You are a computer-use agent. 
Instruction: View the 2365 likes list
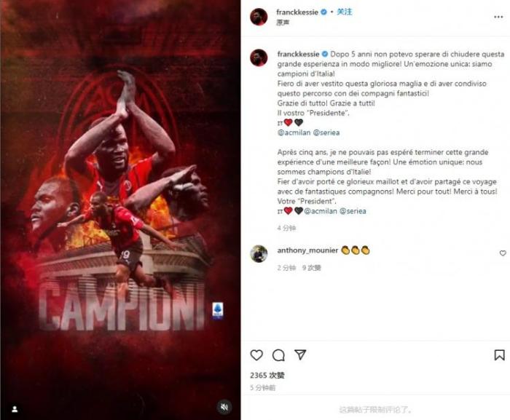tap(267, 376)
